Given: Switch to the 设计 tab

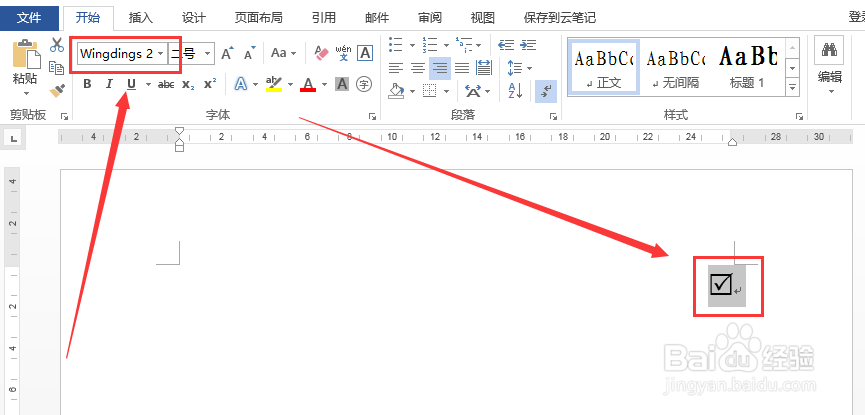Looking at the screenshot, I should (194, 18).
